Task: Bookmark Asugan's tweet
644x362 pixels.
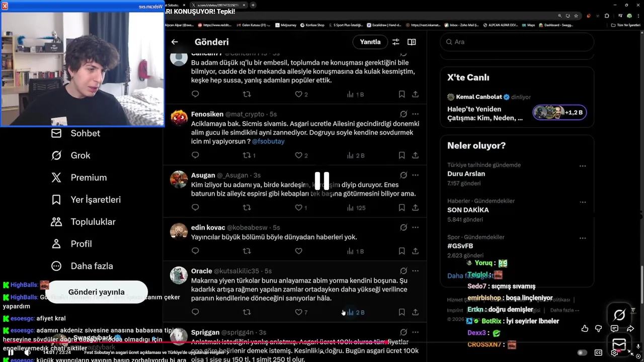Action: click(x=401, y=207)
